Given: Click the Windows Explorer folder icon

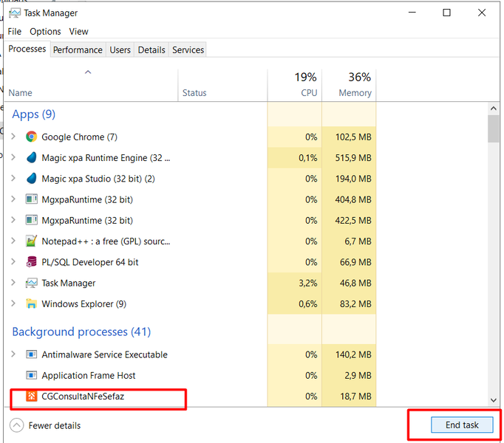Looking at the screenshot, I should [31, 303].
